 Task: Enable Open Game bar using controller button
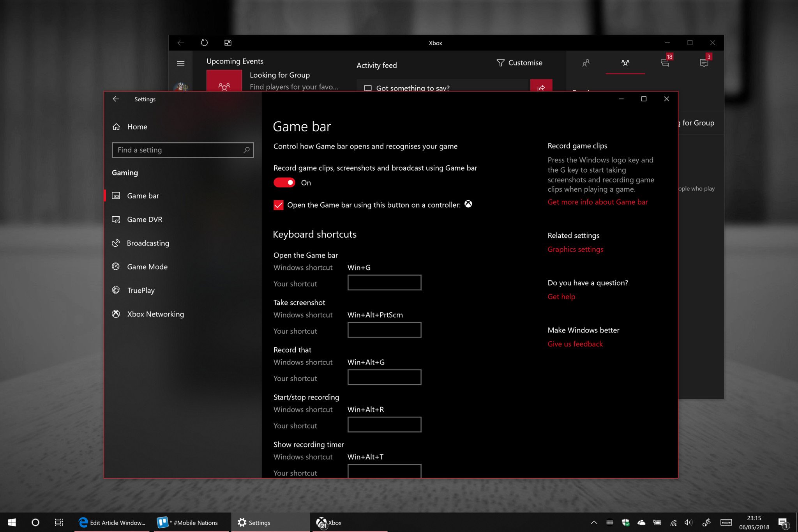pos(278,205)
